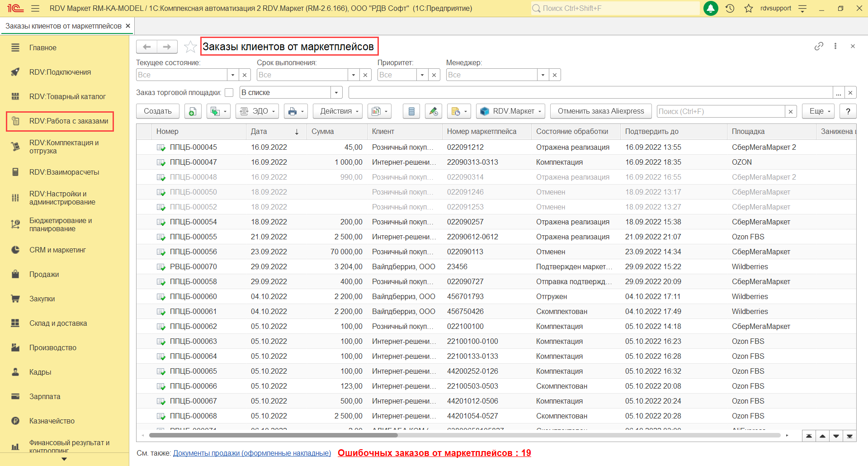Screen dimensions: 868x466
Task: Open the Действия dropdown menu
Action: click(337, 111)
